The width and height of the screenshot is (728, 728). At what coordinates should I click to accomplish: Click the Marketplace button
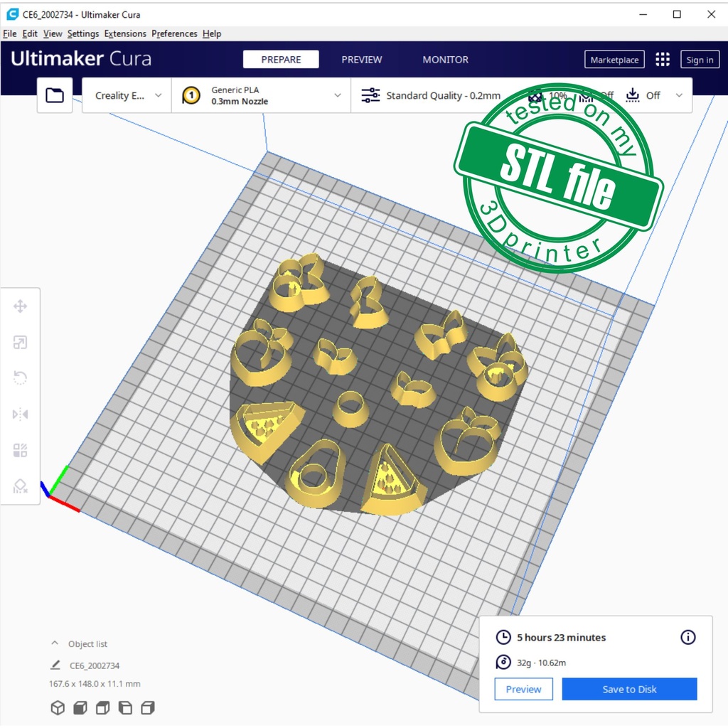[614, 60]
